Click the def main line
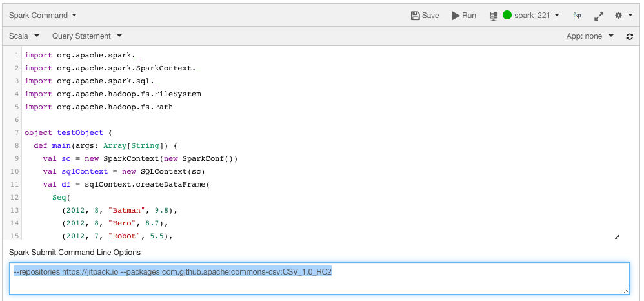644x301 pixels. pos(106,145)
